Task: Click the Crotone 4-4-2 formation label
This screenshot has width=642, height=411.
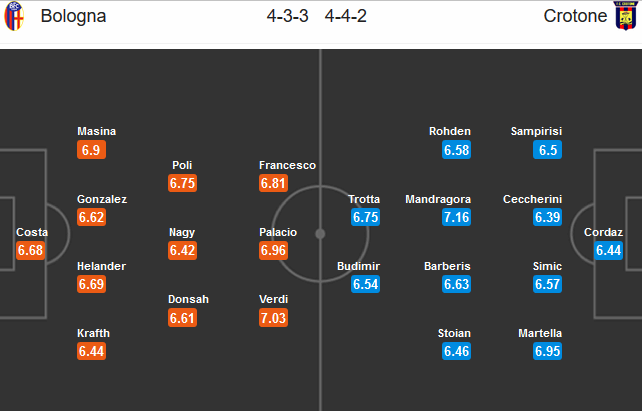Action: tap(346, 16)
